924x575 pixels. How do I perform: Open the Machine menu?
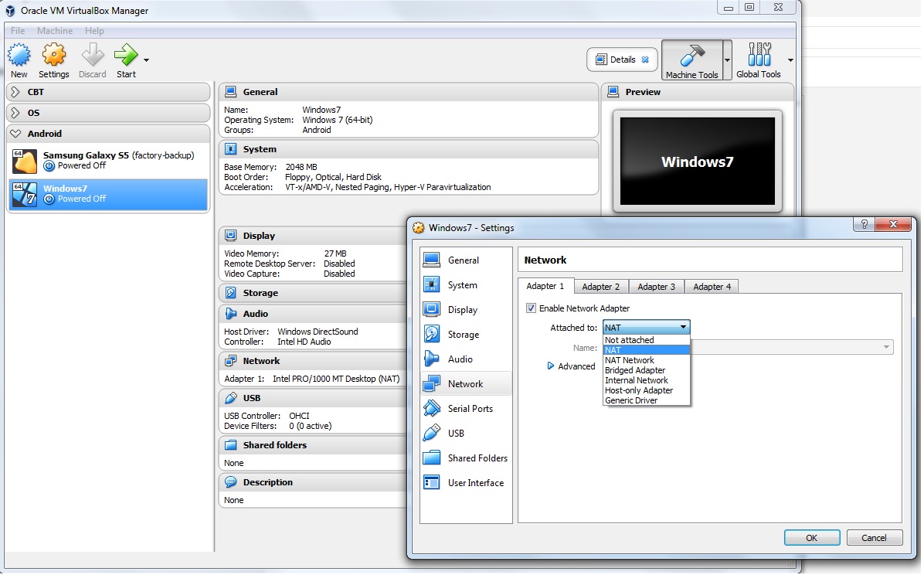[x=55, y=31]
